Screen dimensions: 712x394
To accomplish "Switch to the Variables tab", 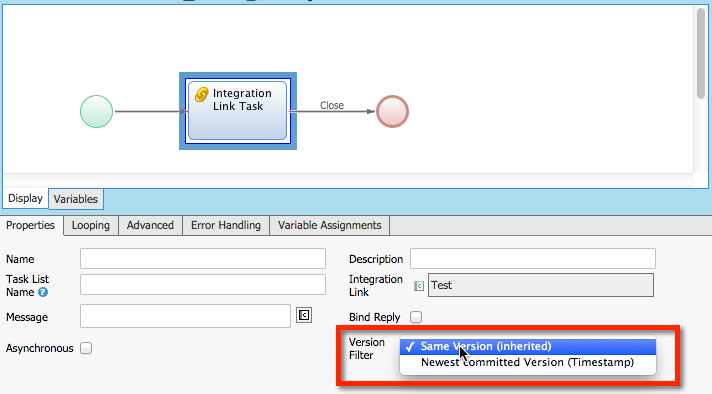I will click(76, 199).
